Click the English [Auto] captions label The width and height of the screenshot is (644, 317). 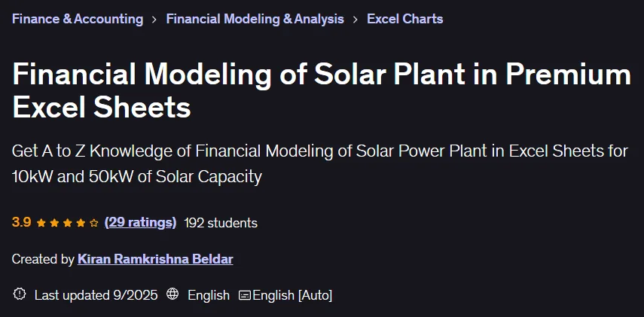coord(292,295)
